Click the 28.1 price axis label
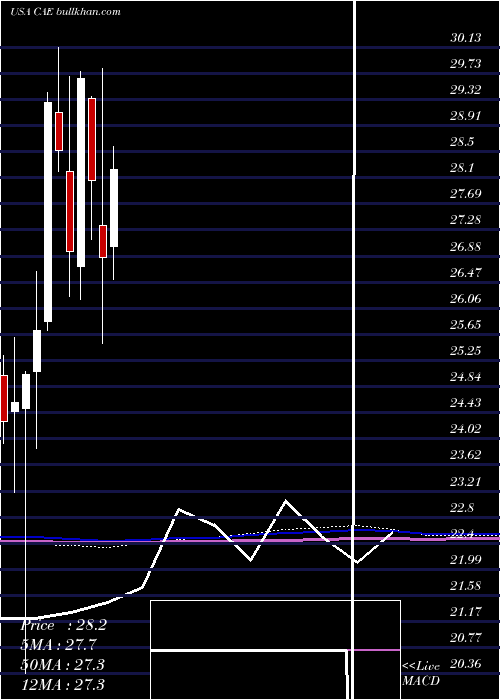 [462, 168]
